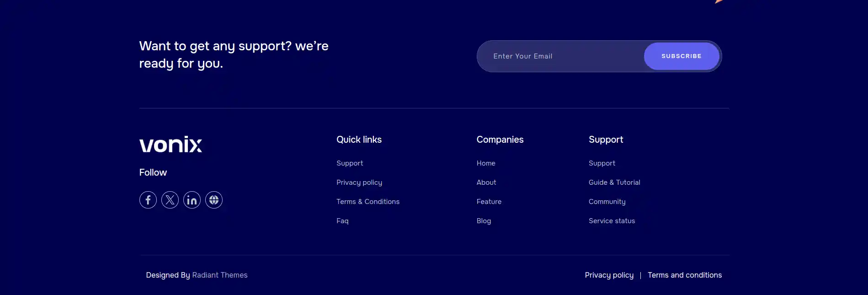Open the About link
This screenshot has height=295, width=868.
486,182
